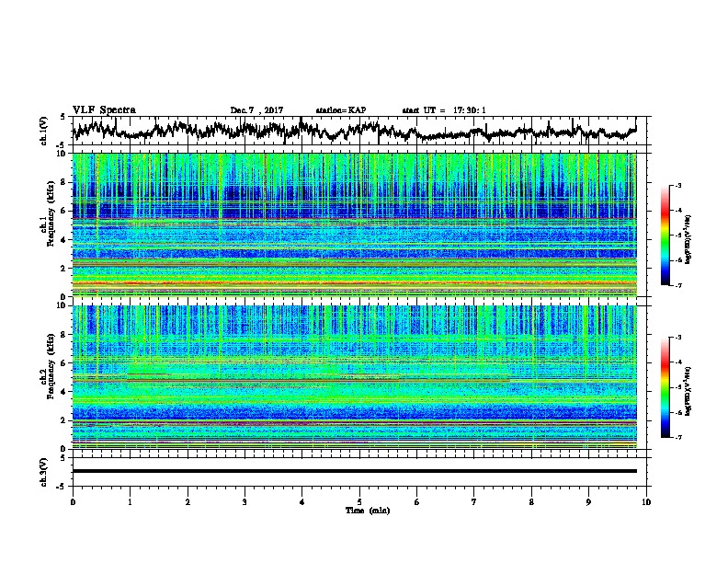The height and width of the screenshot is (563, 728).
Task: Click time axis tick label "4"
Action: coord(302,502)
